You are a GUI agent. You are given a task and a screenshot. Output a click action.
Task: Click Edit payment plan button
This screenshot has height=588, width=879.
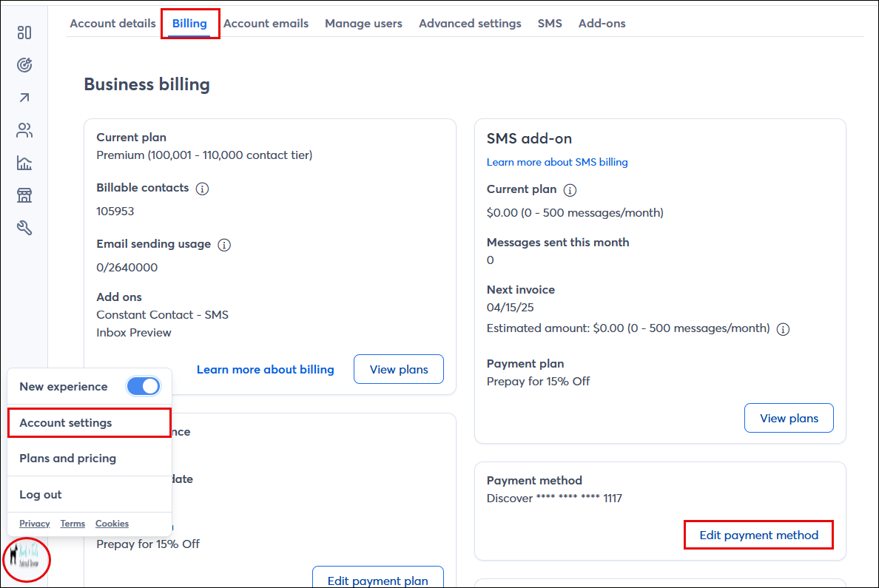point(378,578)
